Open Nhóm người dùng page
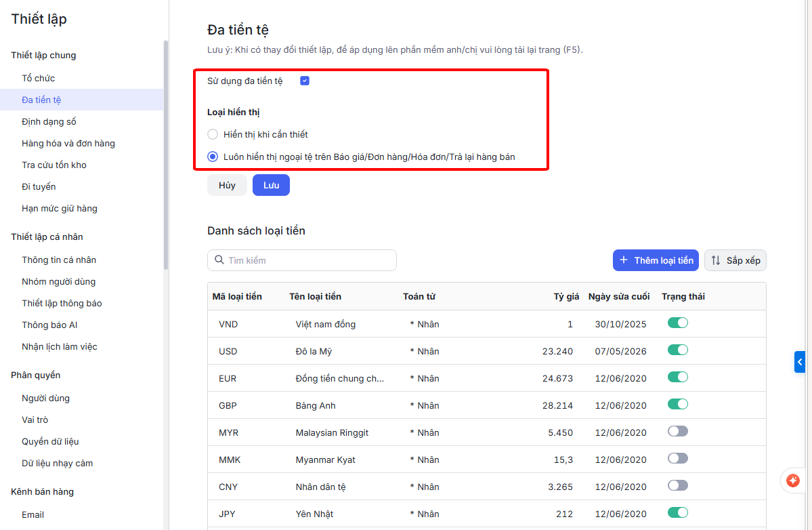 [x=58, y=282]
